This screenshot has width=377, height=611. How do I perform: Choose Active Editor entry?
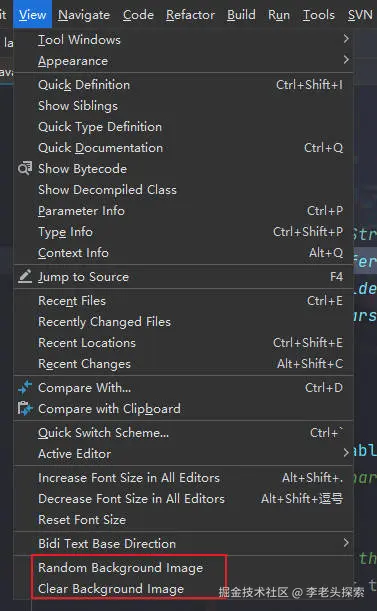pos(184,454)
